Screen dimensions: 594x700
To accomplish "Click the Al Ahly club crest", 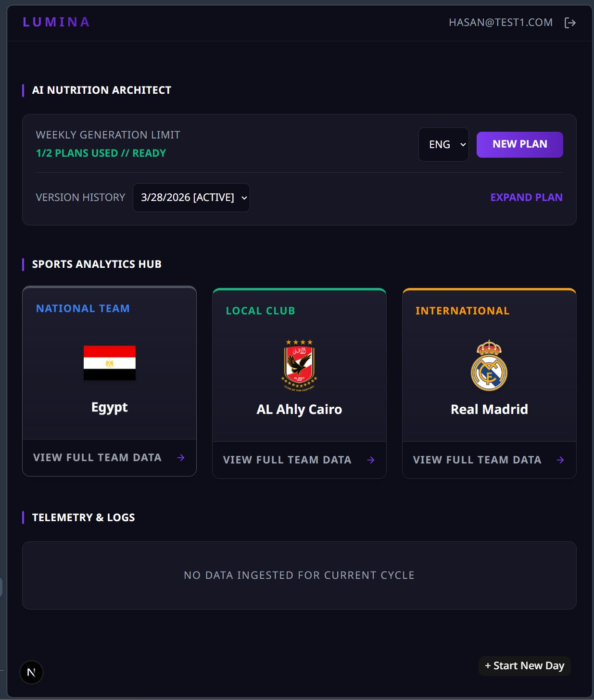I will click(x=299, y=365).
